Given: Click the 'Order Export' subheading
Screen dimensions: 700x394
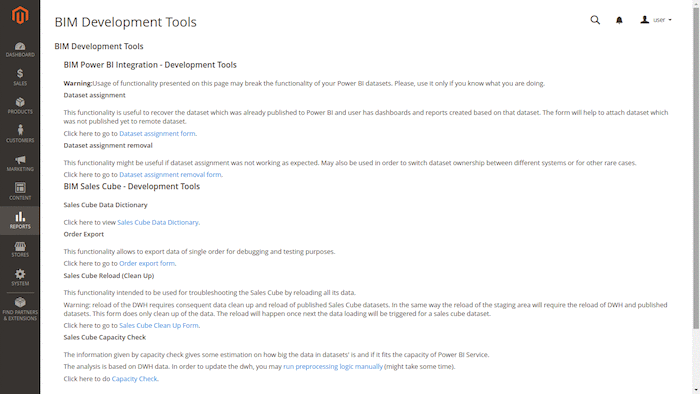Looking at the screenshot, I should click(x=83, y=234).
